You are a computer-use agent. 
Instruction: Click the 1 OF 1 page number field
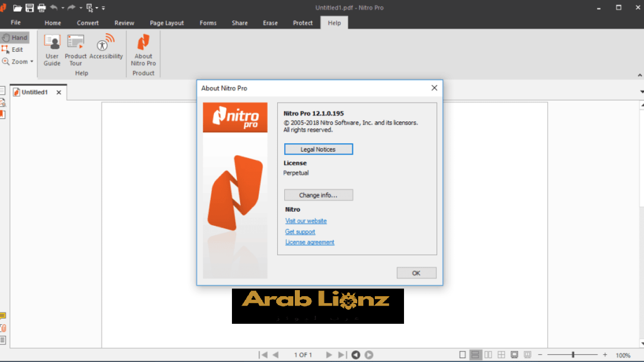click(303, 355)
